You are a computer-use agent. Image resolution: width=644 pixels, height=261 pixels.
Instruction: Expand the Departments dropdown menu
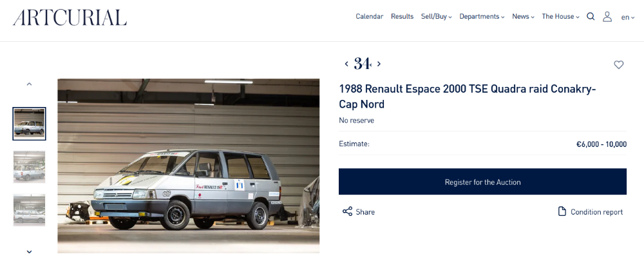coord(482,17)
